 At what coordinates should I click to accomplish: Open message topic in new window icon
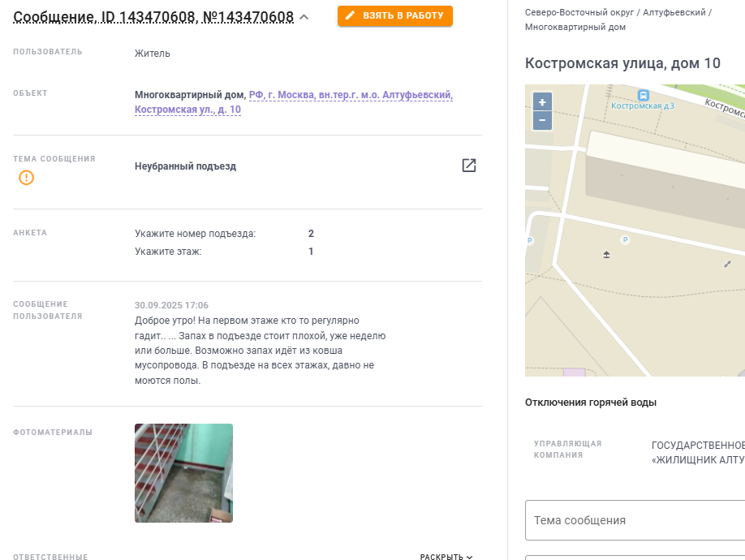pyautogui.click(x=469, y=166)
